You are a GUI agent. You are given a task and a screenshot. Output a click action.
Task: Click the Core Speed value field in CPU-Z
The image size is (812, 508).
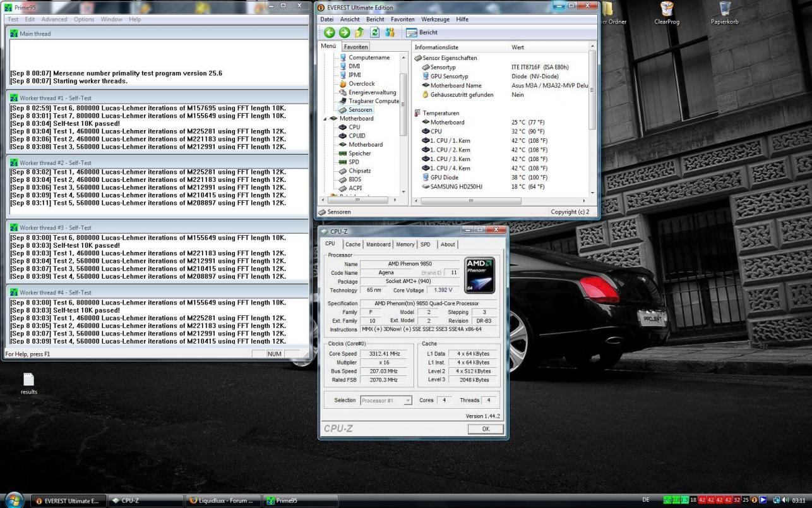pyautogui.click(x=385, y=354)
